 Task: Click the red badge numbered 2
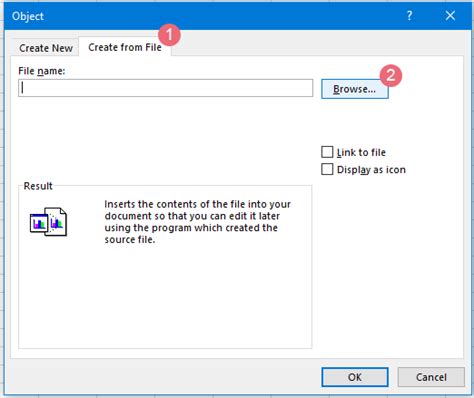(390, 75)
